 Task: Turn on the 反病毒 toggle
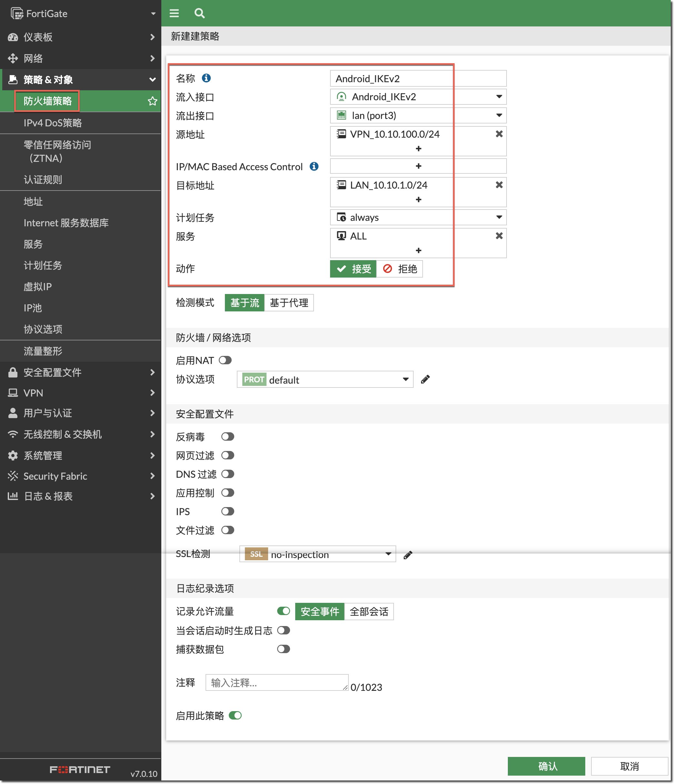(x=227, y=437)
